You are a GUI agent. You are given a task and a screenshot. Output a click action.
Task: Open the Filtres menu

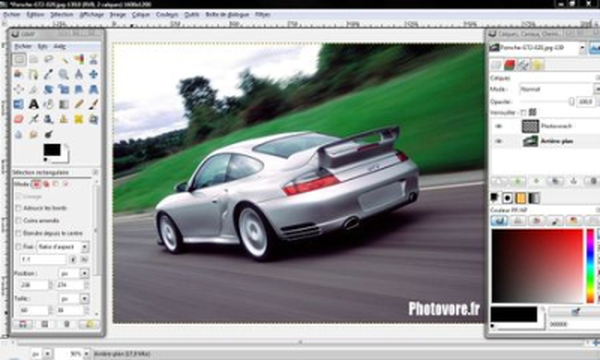[x=262, y=15]
